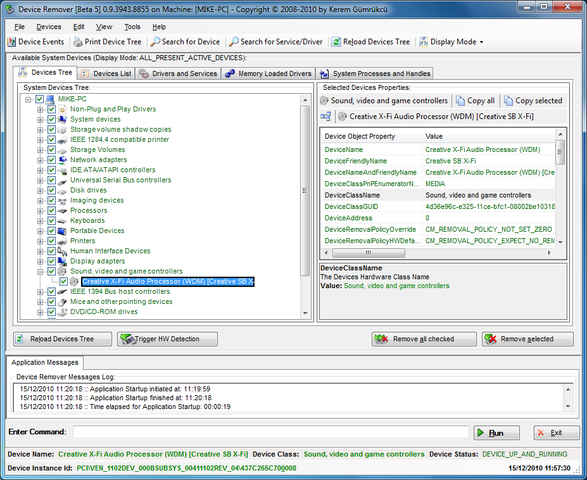Click the Imaging devices category icon

pos(63,200)
